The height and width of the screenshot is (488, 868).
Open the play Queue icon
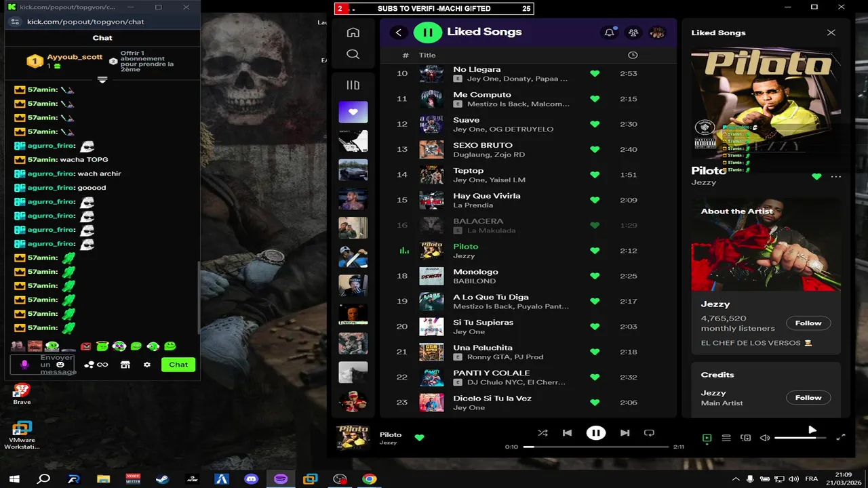tap(726, 438)
